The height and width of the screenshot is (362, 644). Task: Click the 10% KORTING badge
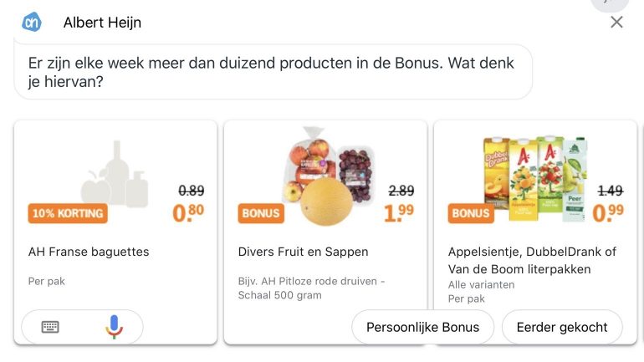[x=68, y=213]
